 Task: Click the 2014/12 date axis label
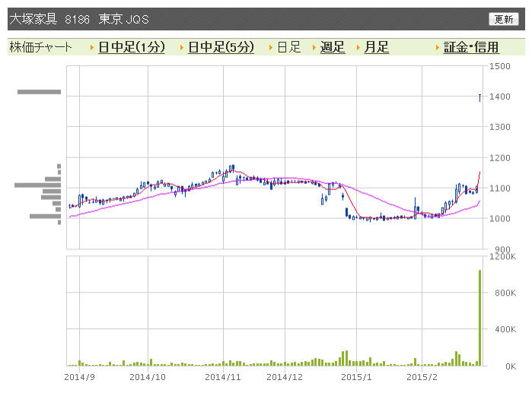(285, 377)
